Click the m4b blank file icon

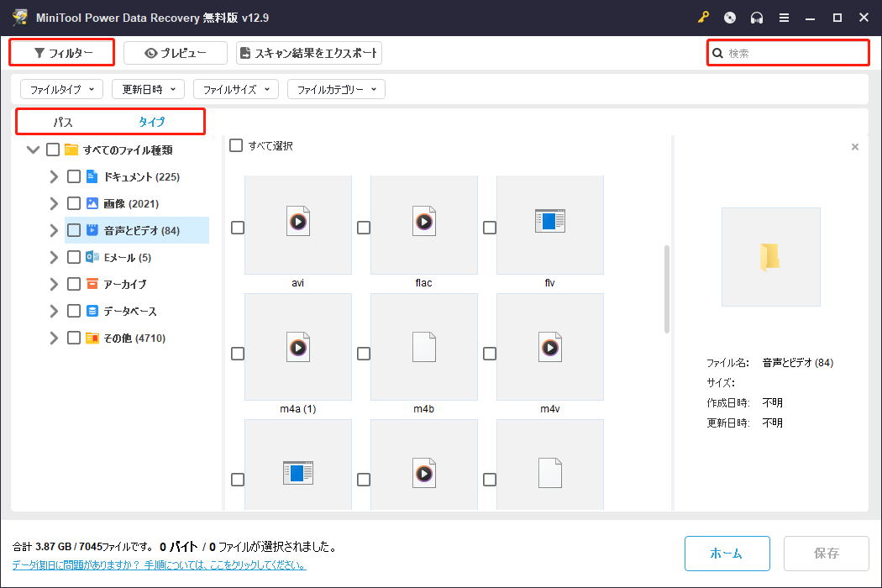pyautogui.click(x=424, y=347)
